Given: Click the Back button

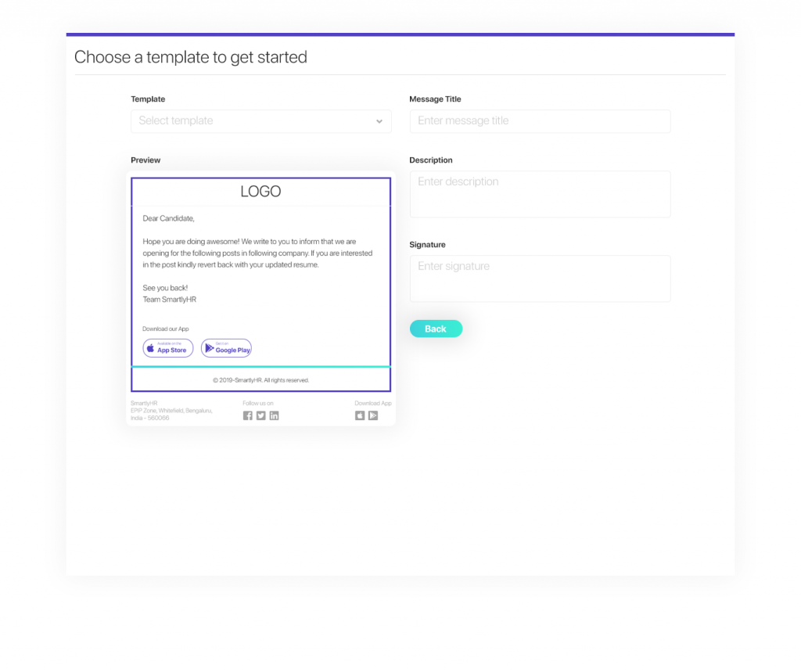Looking at the screenshot, I should (x=436, y=329).
